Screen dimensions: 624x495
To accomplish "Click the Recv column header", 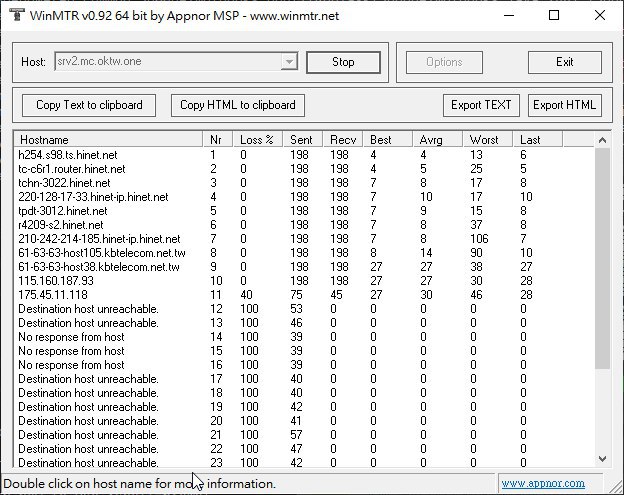I will click(x=343, y=140).
